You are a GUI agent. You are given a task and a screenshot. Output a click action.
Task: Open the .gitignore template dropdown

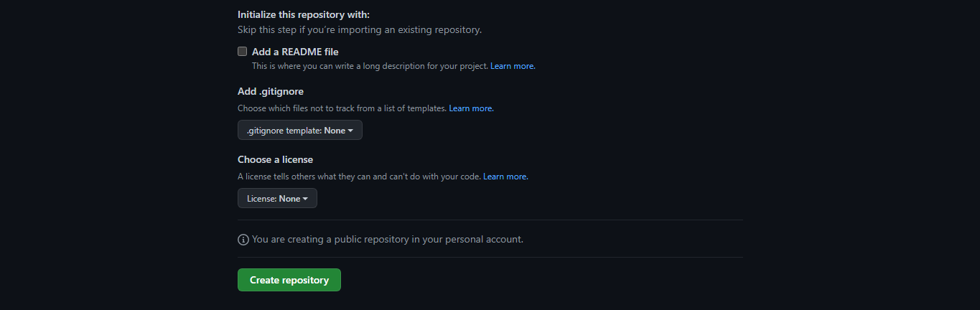tap(300, 131)
